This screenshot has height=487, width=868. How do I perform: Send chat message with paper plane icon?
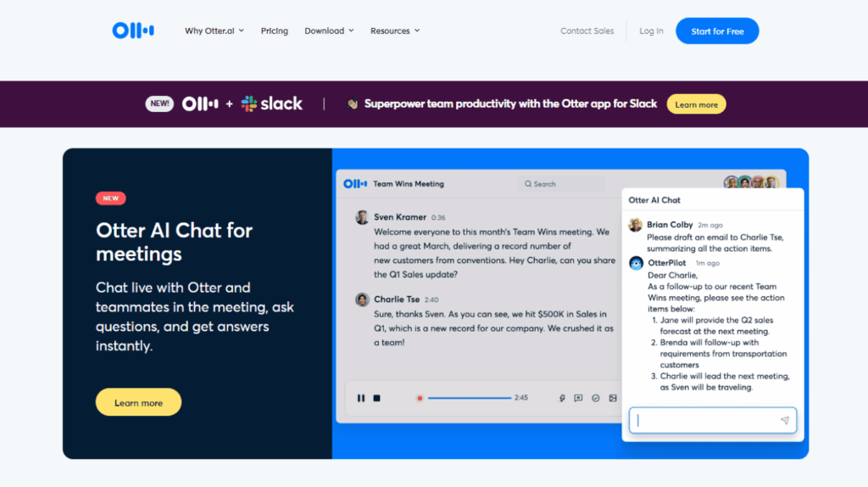click(784, 421)
